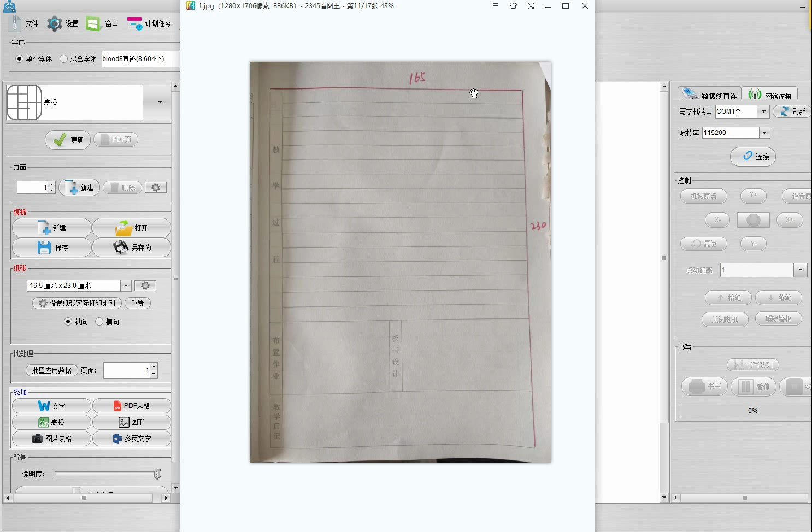Switch to the 数据线直连 tab

(x=710, y=94)
